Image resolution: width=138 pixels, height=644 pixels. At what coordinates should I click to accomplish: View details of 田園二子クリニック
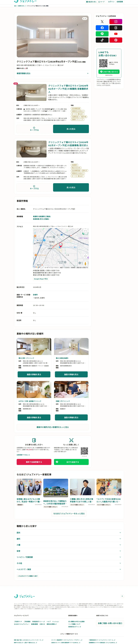(x=71, y=418)
